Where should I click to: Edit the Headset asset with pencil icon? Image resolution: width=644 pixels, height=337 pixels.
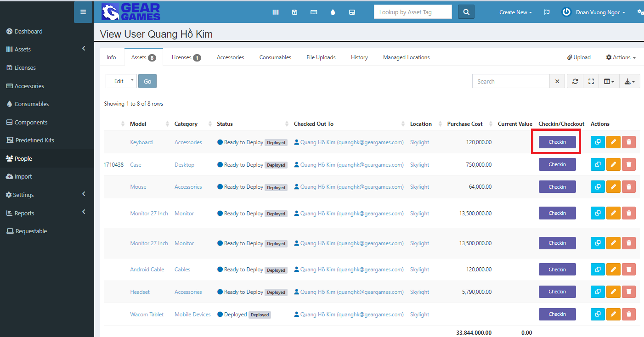coord(613,292)
